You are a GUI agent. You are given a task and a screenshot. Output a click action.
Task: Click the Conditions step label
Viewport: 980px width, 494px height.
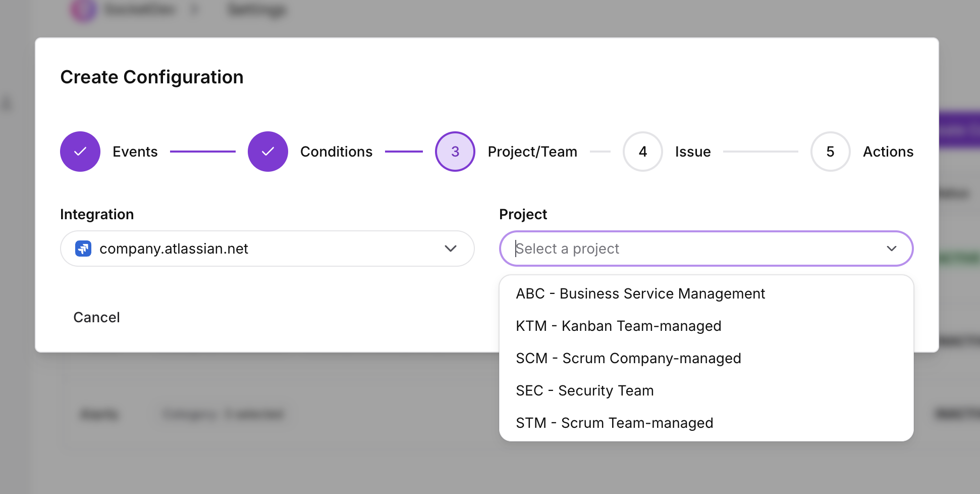click(337, 152)
